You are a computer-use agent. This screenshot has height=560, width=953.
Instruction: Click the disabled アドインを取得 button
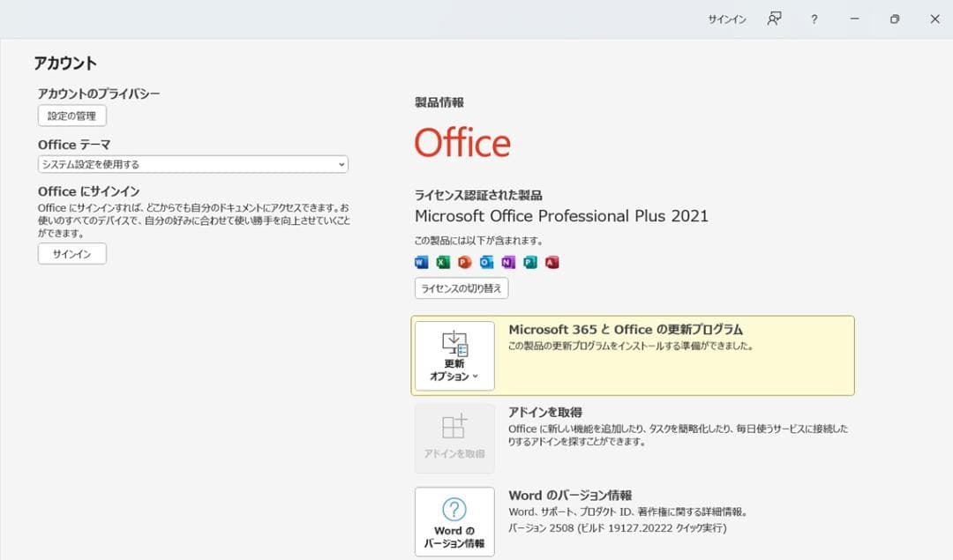(454, 438)
